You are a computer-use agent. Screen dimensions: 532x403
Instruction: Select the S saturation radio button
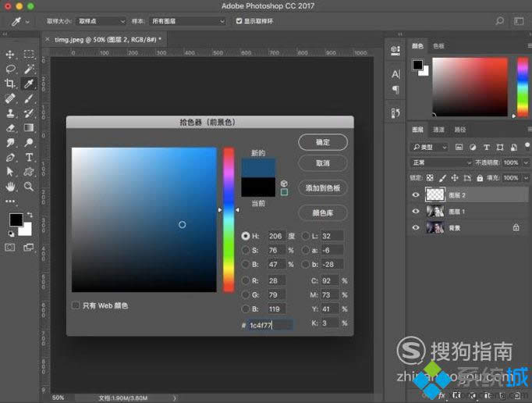tap(245, 250)
